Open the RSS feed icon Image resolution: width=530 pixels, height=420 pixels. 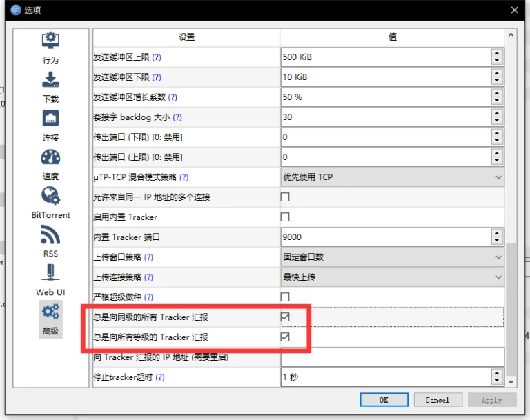tap(50, 235)
